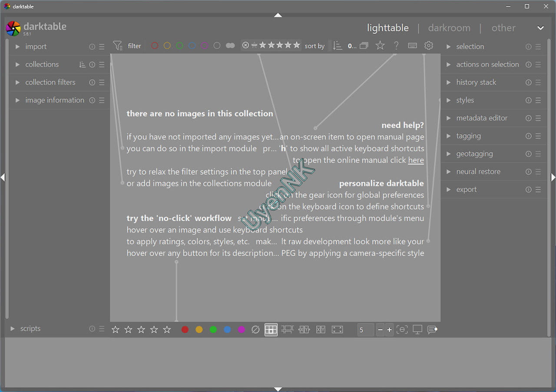
Task: Reset the export module parameters
Action: click(529, 190)
